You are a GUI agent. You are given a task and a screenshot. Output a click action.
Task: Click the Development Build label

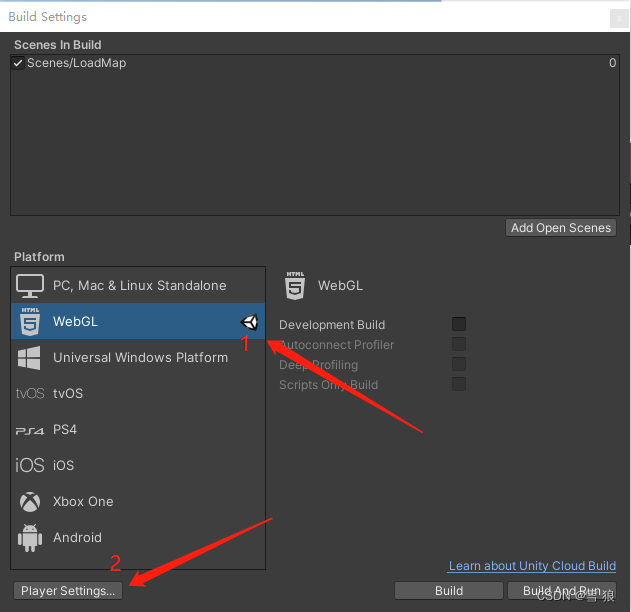click(x=332, y=325)
